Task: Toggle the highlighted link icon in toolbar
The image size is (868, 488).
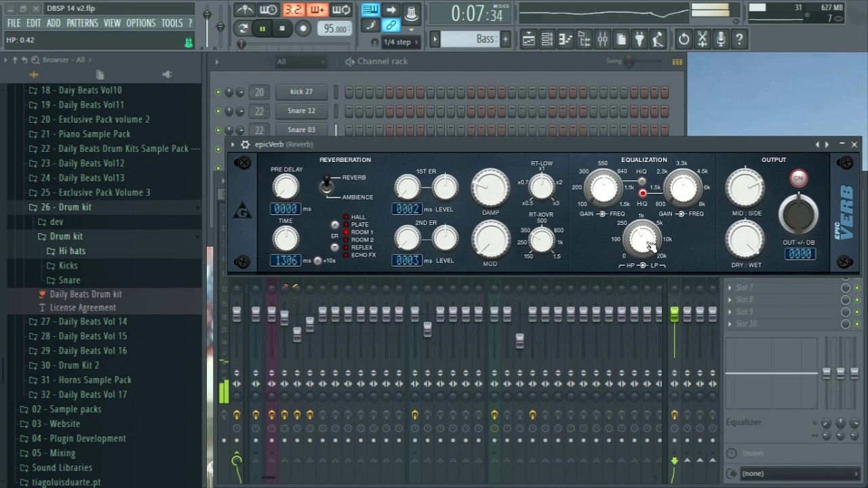Action: [x=391, y=26]
